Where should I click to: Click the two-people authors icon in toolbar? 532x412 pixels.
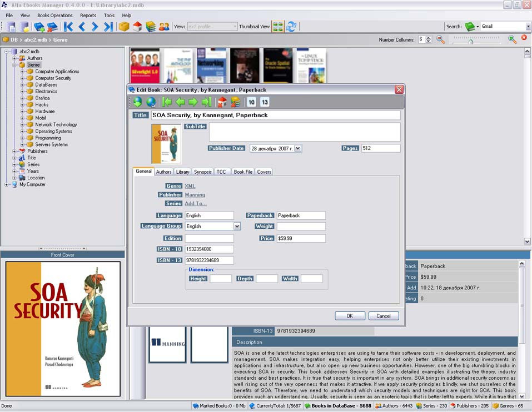click(x=164, y=27)
